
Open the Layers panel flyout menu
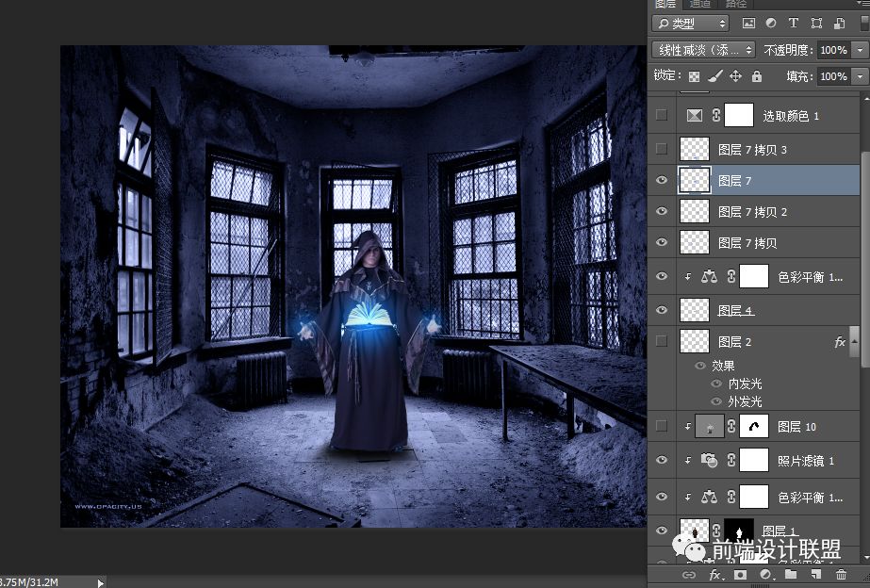point(864,4)
